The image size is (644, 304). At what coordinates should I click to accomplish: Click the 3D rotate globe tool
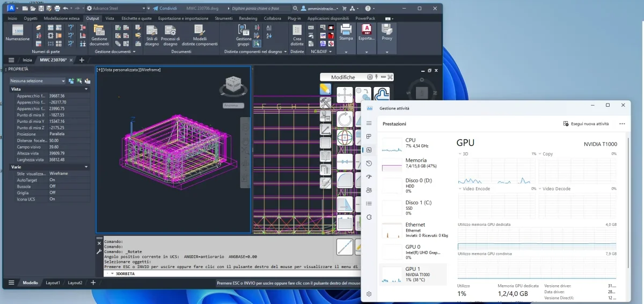(x=345, y=138)
